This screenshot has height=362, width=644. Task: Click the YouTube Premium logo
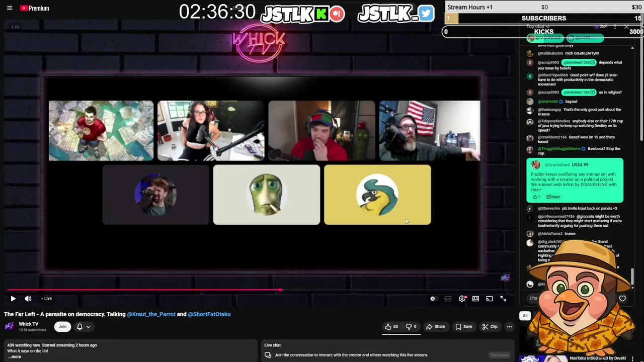tap(35, 8)
